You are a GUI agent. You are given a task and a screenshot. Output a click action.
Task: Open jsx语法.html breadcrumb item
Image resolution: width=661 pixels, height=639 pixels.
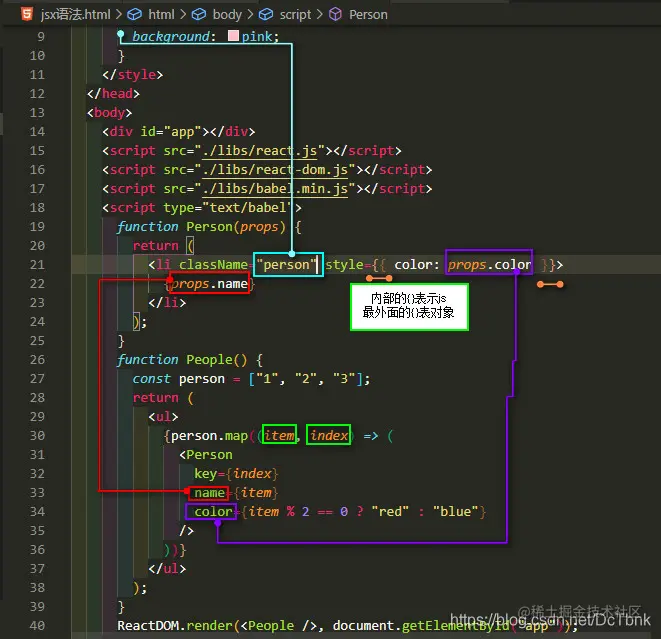76,14
